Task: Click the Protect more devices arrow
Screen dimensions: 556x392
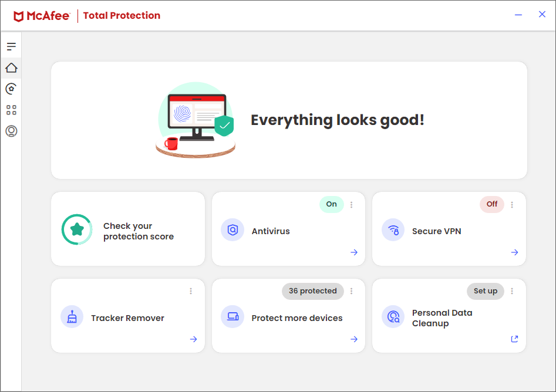Action: coord(354,339)
